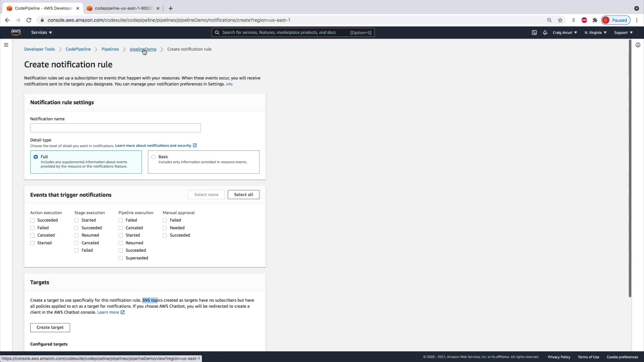The width and height of the screenshot is (644, 362).
Task: Click the Select none button
Action: click(x=206, y=195)
